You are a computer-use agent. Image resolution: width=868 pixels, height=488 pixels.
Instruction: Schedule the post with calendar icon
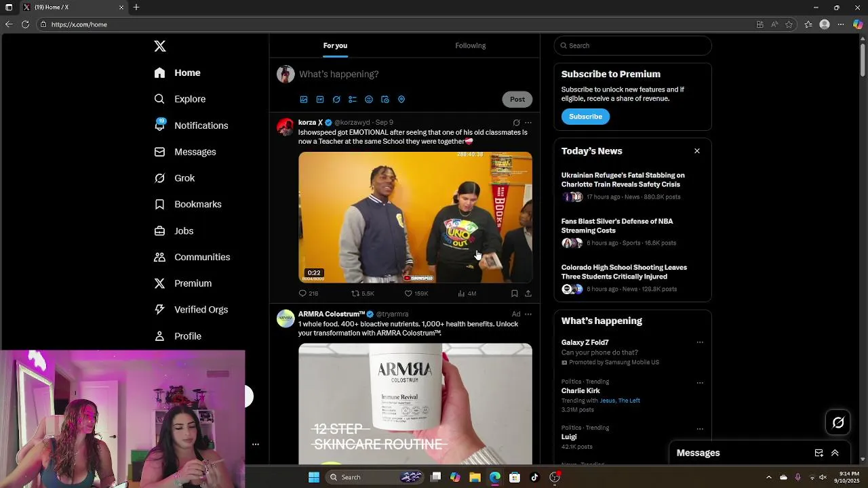[x=385, y=100]
